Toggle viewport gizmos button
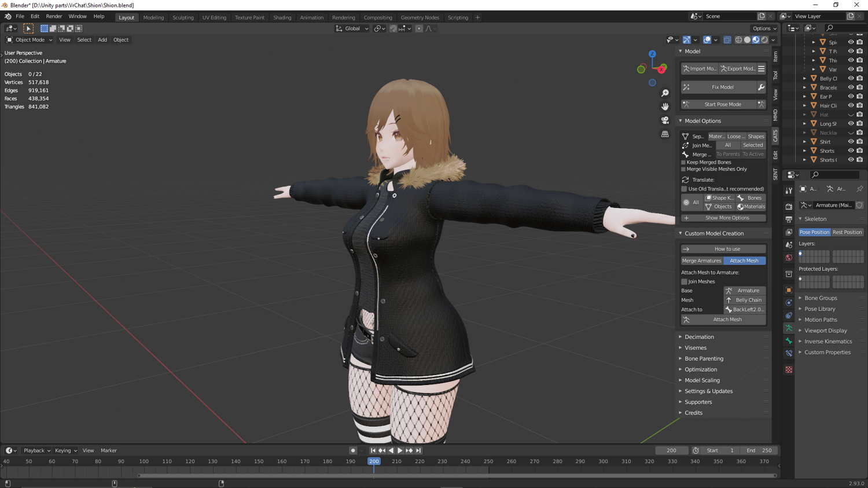The image size is (868, 488). 687,40
